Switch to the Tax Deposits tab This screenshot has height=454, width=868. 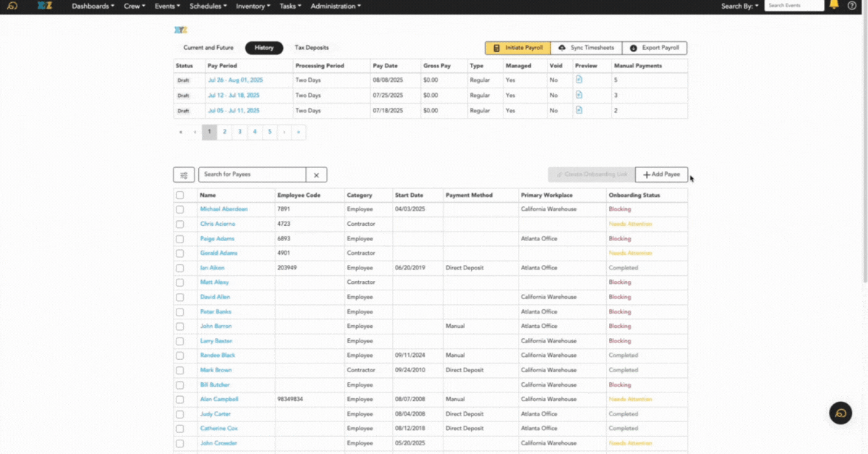[312, 48]
